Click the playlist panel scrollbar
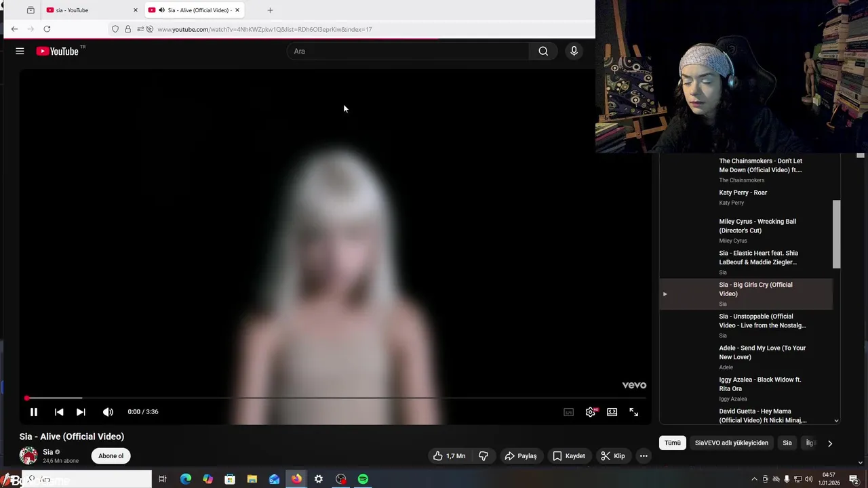 point(836,234)
